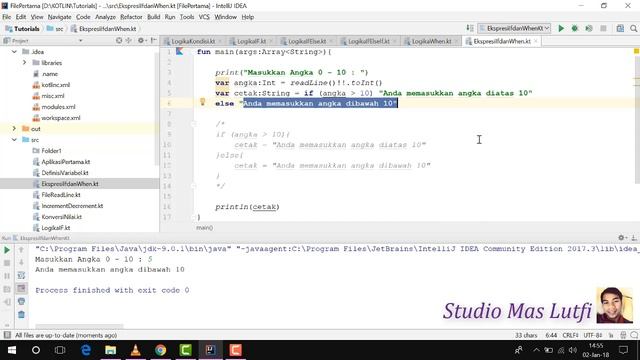
Task: Toggle scroll to end in console
Action: tap(21, 289)
